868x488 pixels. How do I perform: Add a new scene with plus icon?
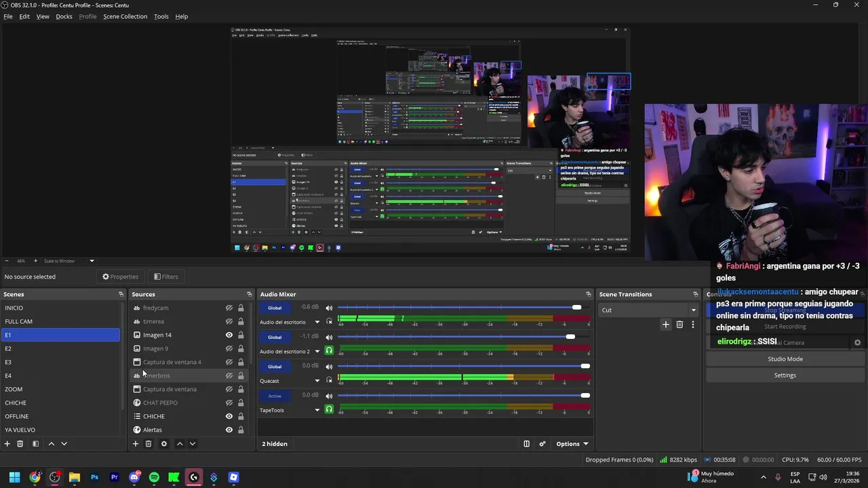(7, 444)
